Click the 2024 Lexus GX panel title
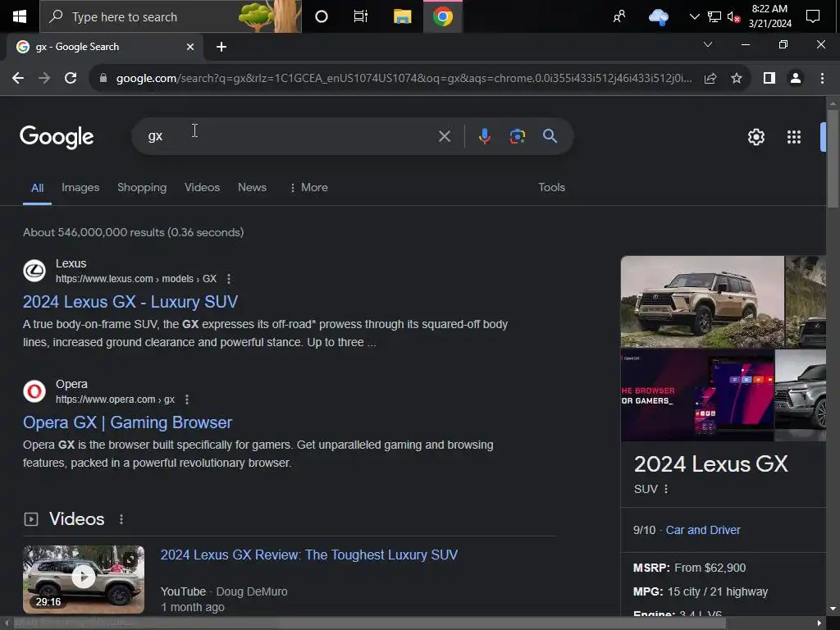 pyautogui.click(x=711, y=464)
